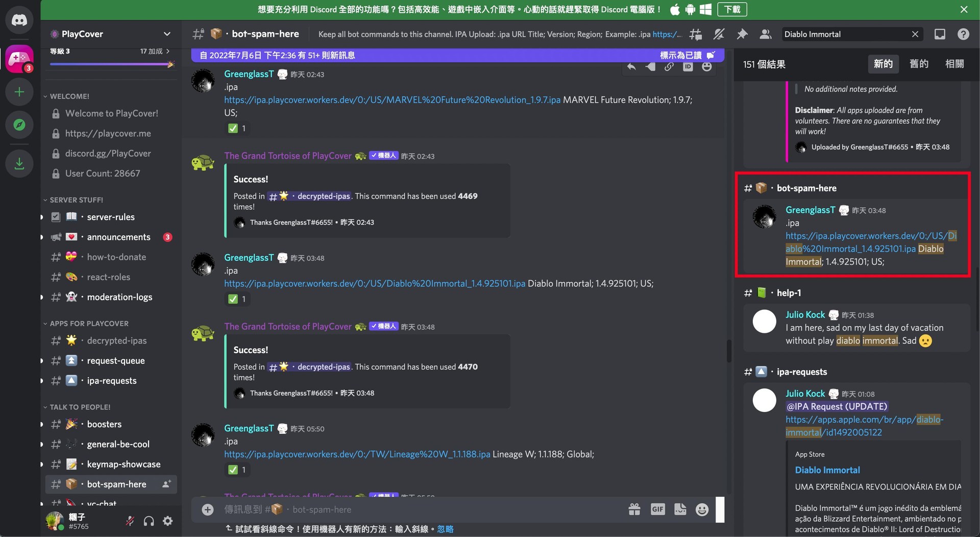This screenshot has height=537, width=980.
Task: Open the PlayCover server icon
Action: [x=19, y=60]
